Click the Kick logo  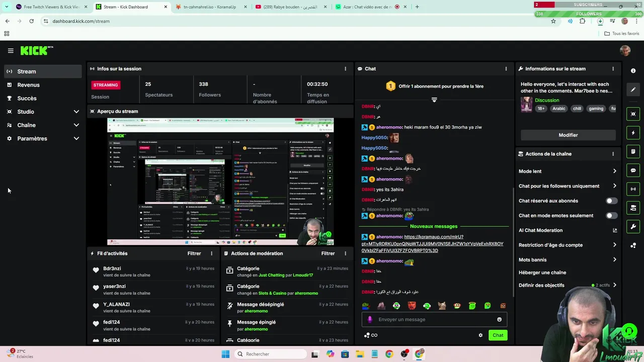click(37, 50)
